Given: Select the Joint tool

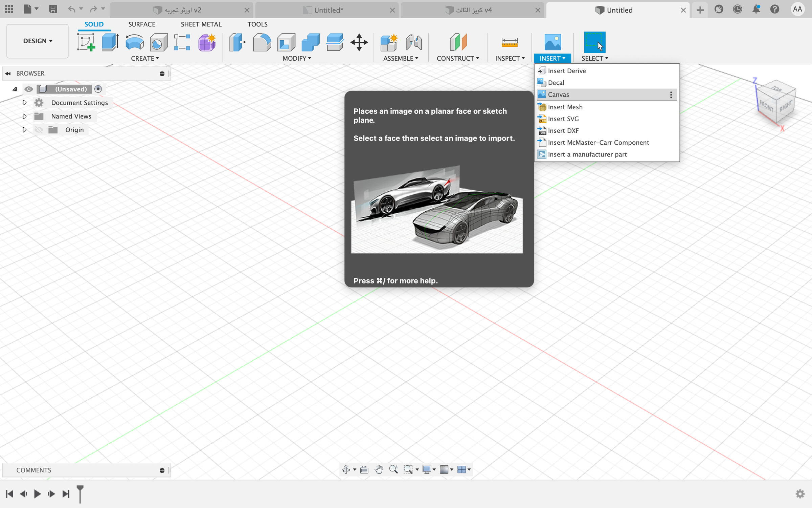Looking at the screenshot, I should tap(413, 42).
